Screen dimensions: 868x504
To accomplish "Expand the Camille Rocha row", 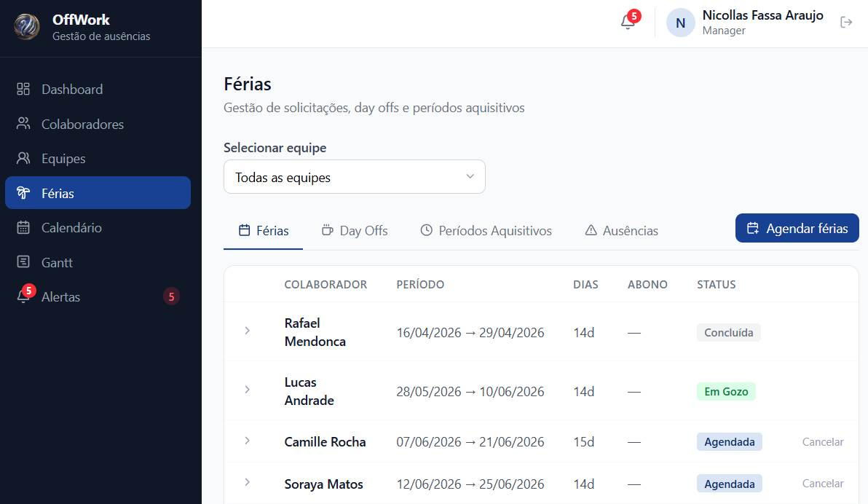I will pos(247,441).
